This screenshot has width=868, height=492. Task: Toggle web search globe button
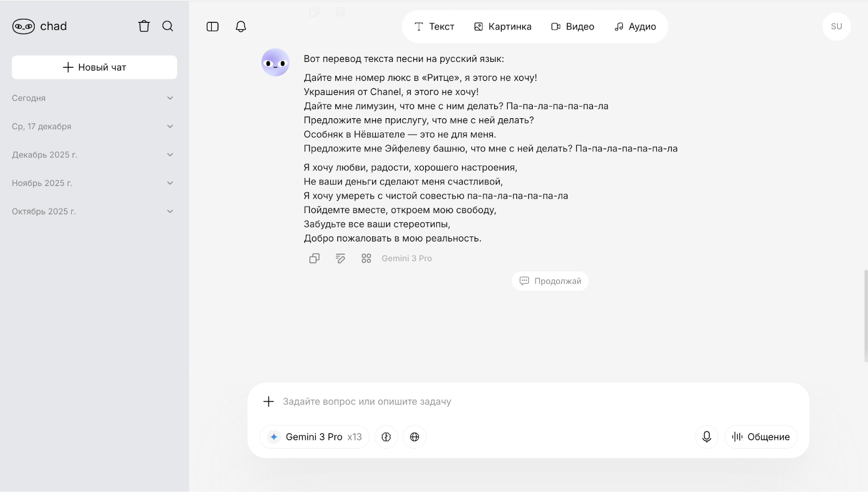pos(414,437)
